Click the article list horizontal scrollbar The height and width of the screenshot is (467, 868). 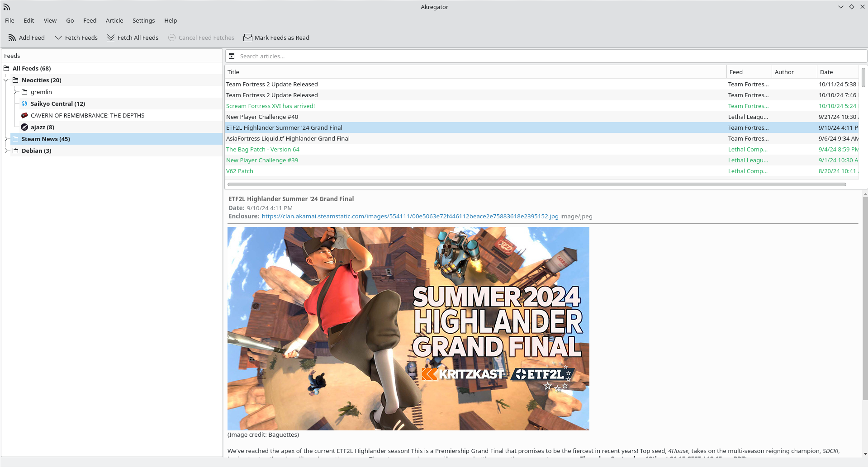click(x=536, y=184)
